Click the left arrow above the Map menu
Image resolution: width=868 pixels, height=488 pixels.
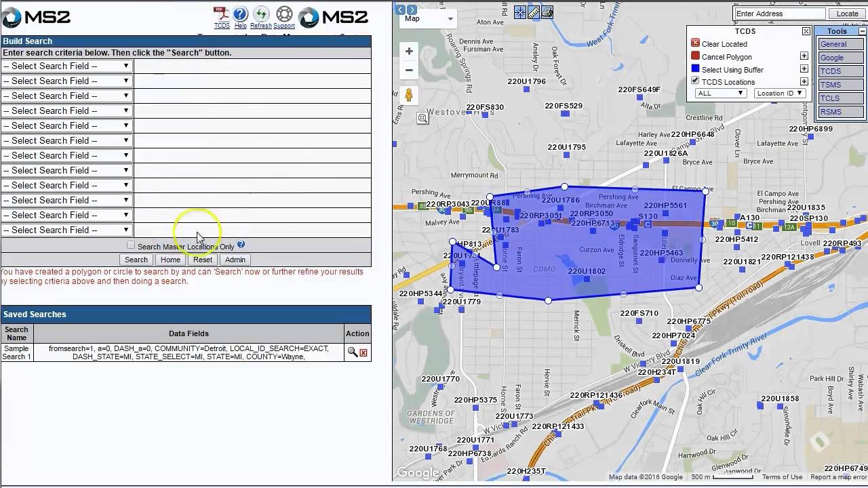pos(400,9)
